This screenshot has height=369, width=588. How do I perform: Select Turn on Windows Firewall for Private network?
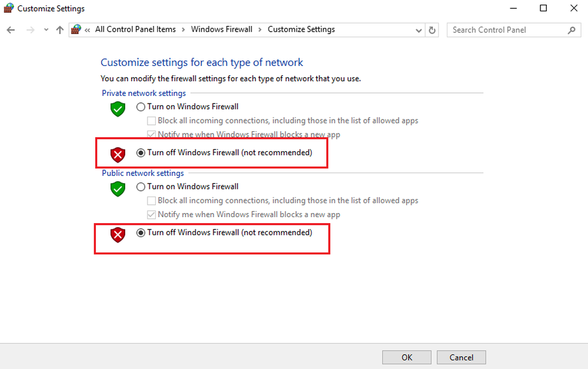click(x=141, y=107)
